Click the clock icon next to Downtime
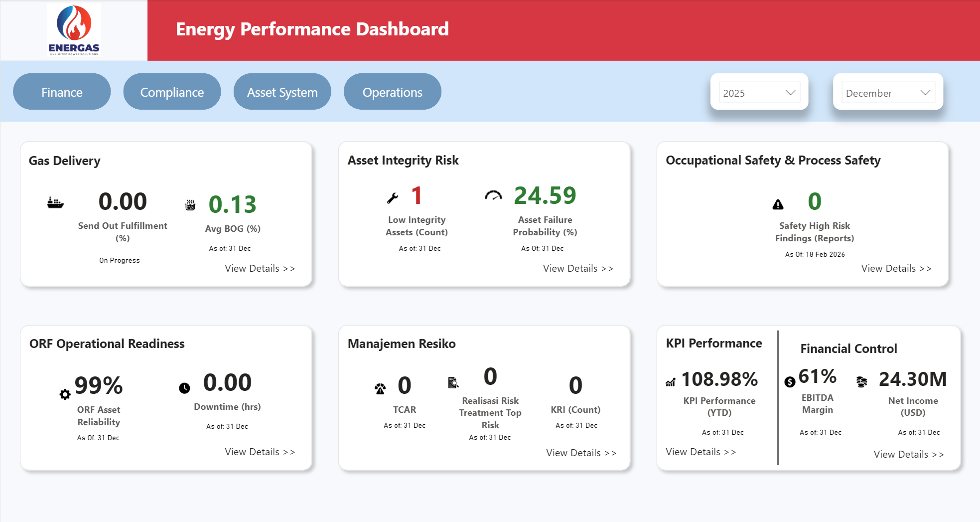980x522 pixels. (x=184, y=388)
